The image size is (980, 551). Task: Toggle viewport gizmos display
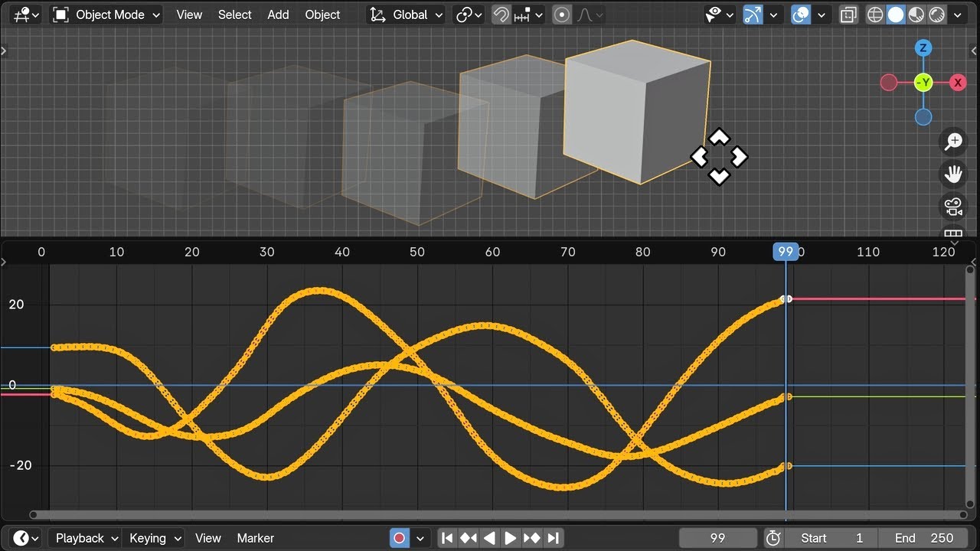(x=753, y=15)
